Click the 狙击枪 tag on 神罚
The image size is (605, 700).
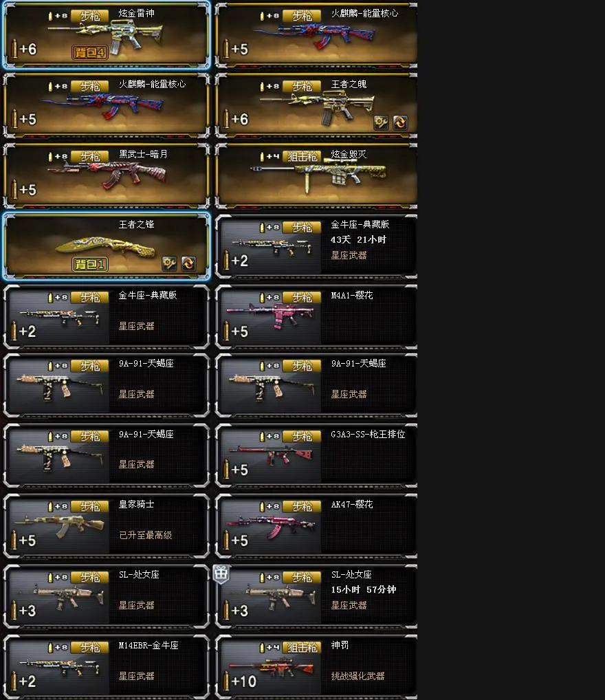point(302,647)
